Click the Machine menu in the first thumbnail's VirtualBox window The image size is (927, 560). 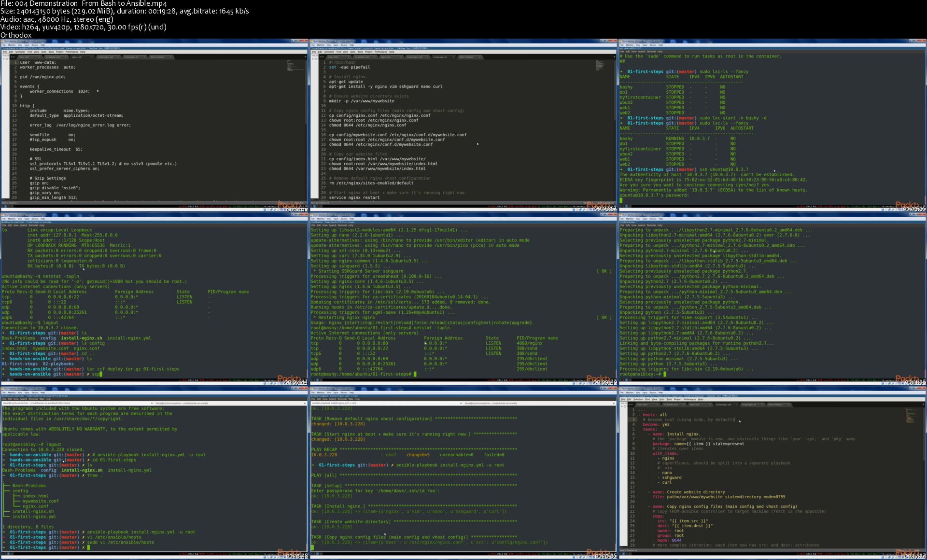point(12,45)
